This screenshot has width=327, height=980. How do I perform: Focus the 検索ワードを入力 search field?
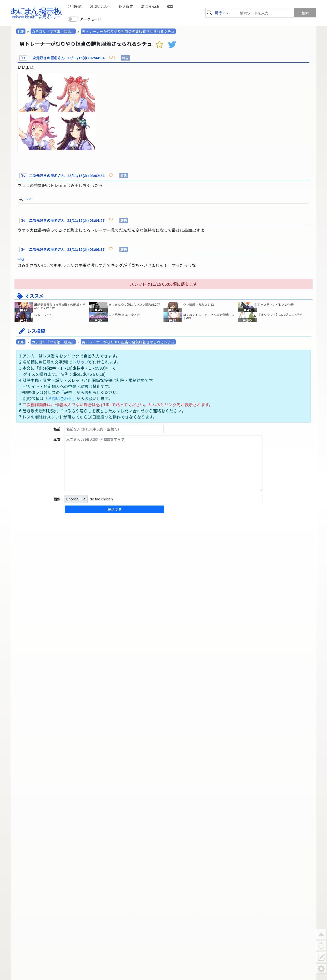[266, 13]
